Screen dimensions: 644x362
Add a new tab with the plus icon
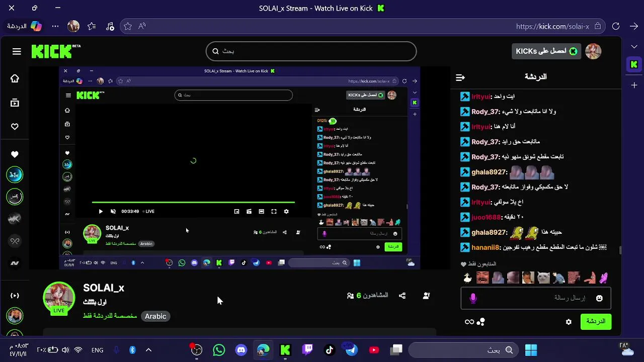point(634,85)
